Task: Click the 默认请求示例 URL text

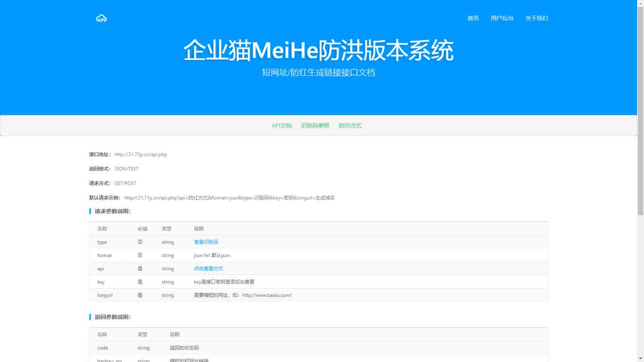Action: 229,198
